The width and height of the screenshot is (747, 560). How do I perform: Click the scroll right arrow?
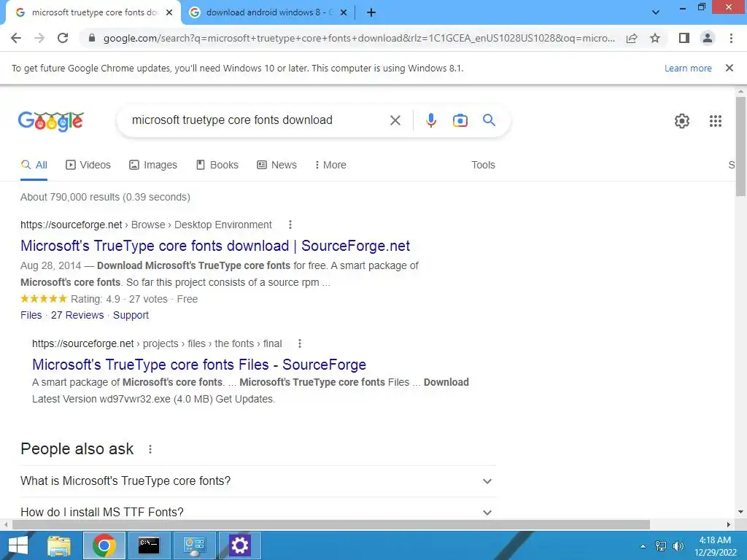[729, 525]
